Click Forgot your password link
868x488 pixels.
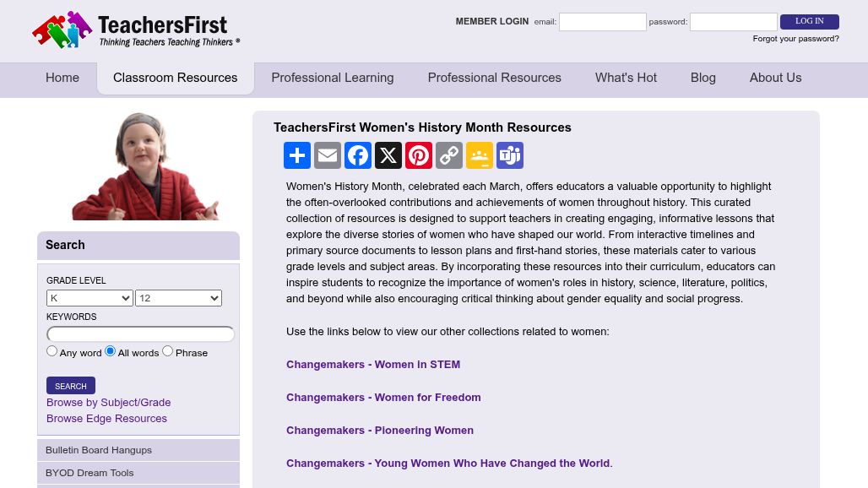tap(795, 39)
